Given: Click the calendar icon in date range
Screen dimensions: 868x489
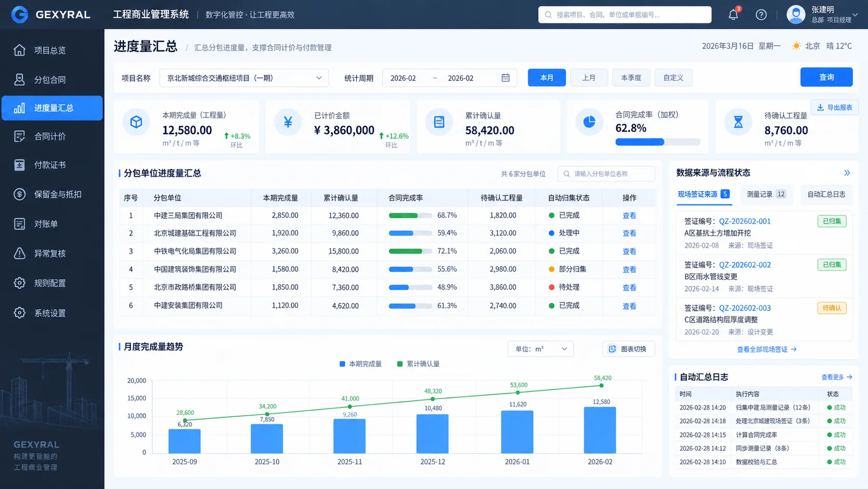Looking at the screenshot, I should (x=506, y=78).
